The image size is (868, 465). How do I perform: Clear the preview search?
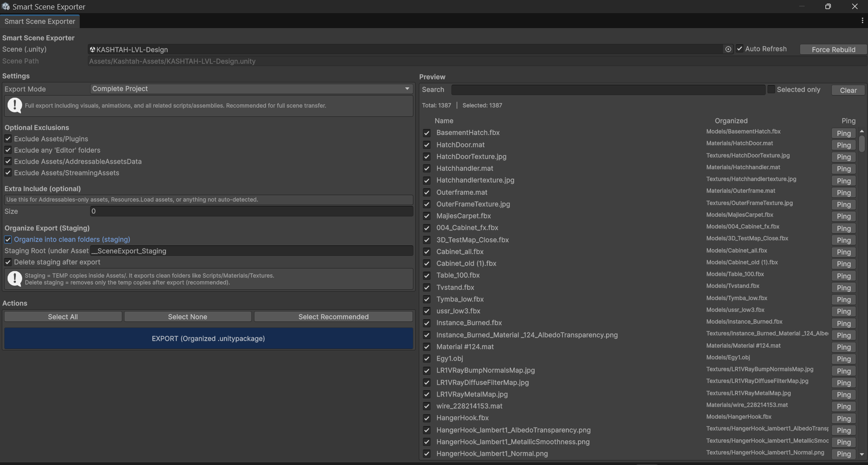coord(848,90)
